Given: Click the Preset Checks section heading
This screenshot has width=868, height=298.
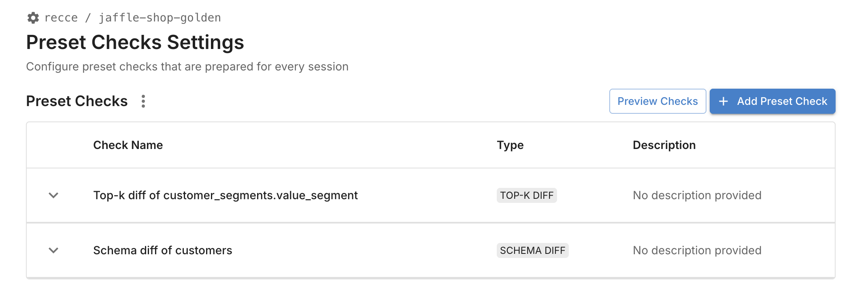Looking at the screenshot, I should click(77, 101).
